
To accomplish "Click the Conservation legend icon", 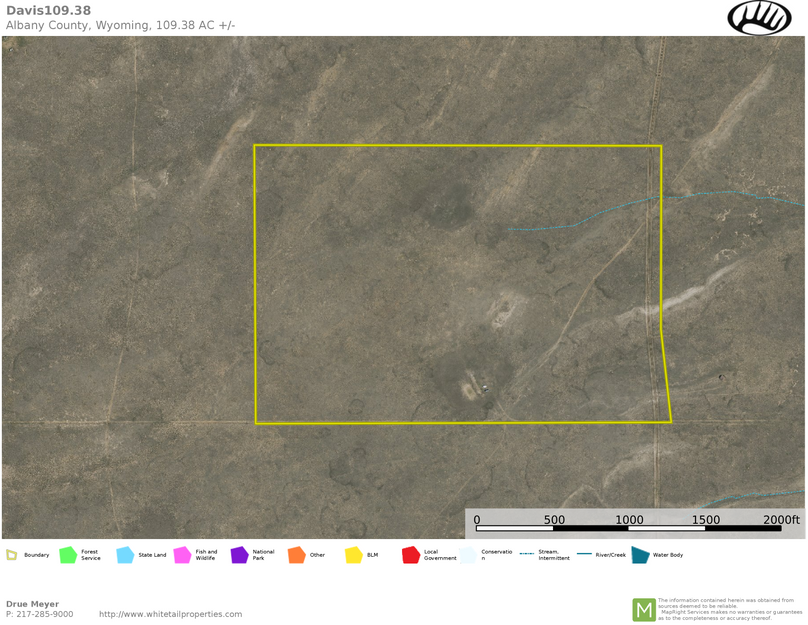I will click(x=468, y=555).
